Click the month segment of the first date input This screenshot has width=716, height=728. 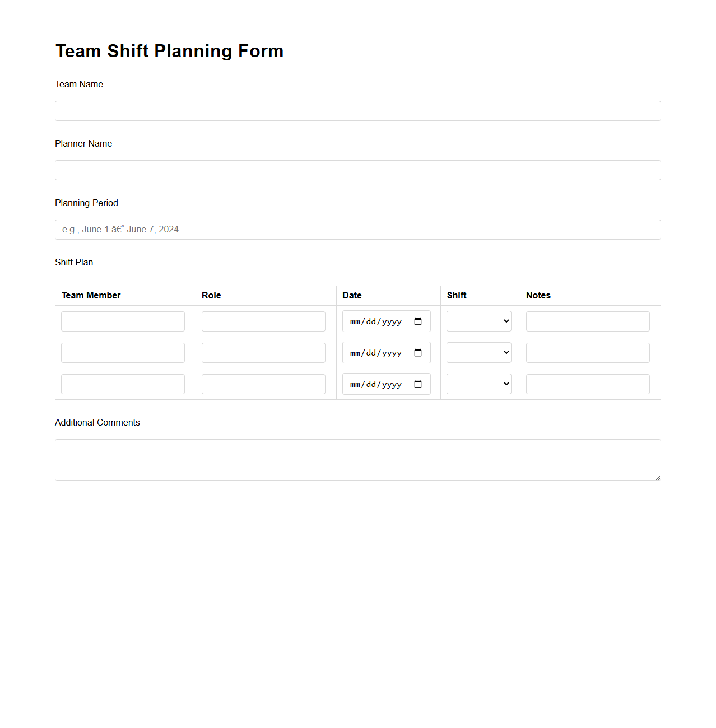tap(354, 321)
